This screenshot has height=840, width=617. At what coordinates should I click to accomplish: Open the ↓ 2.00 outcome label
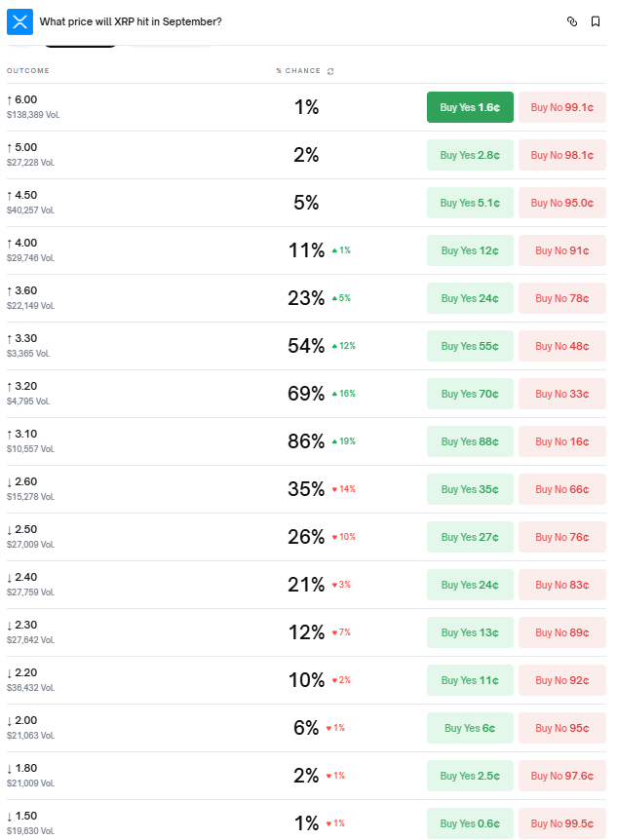[x=23, y=719]
